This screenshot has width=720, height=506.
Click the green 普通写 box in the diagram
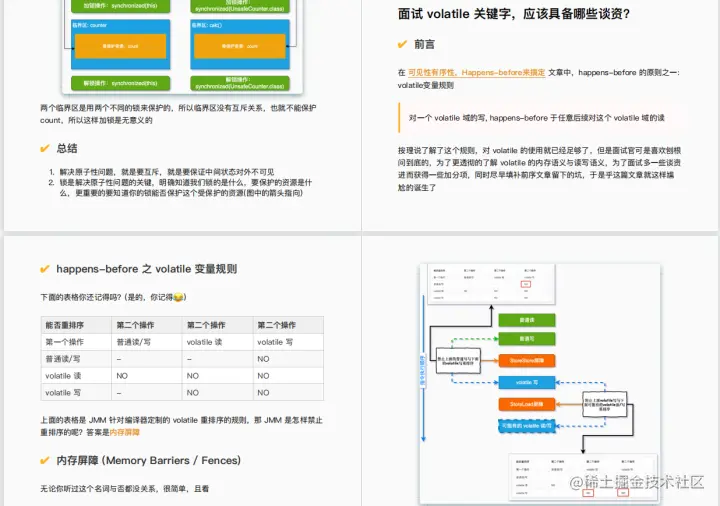527,339
